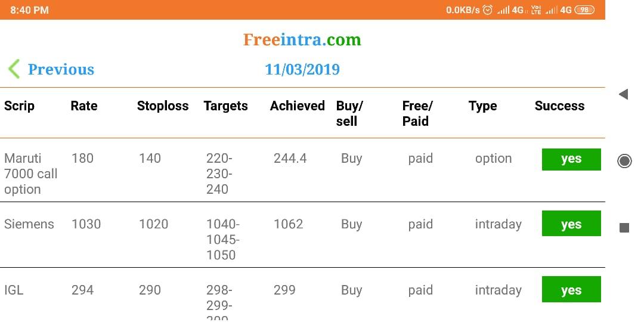Click the Scrip column header
Viewport: 644px width, 322px height.
[x=20, y=106]
